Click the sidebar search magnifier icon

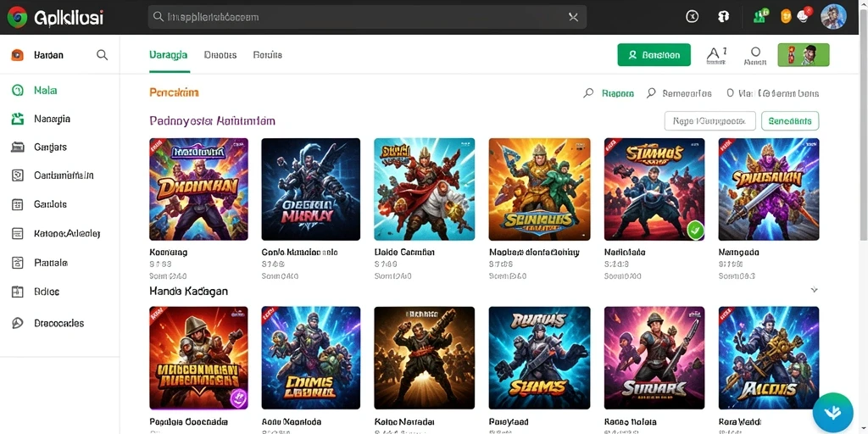coord(102,55)
